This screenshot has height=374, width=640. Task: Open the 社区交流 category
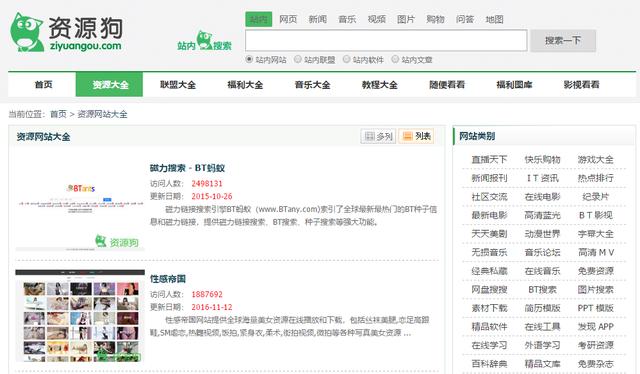coord(489,197)
